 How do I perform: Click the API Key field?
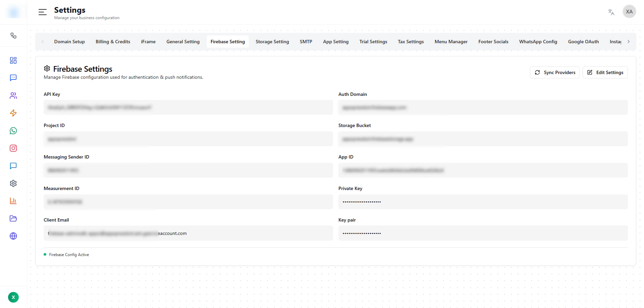pyautogui.click(x=188, y=107)
